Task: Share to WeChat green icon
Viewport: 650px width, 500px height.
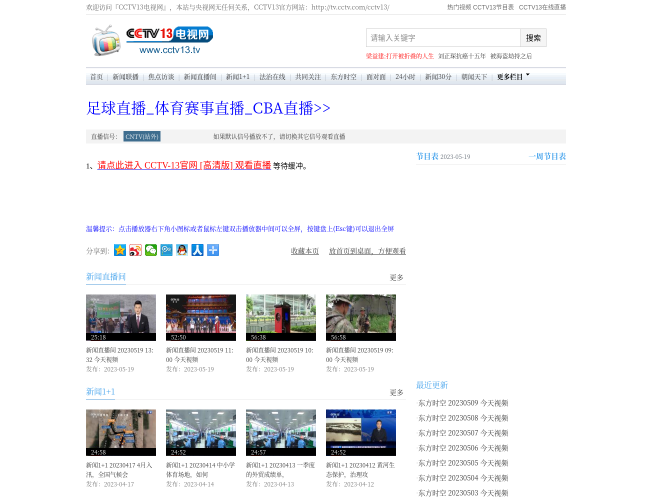Action: pyautogui.click(x=151, y=250)
